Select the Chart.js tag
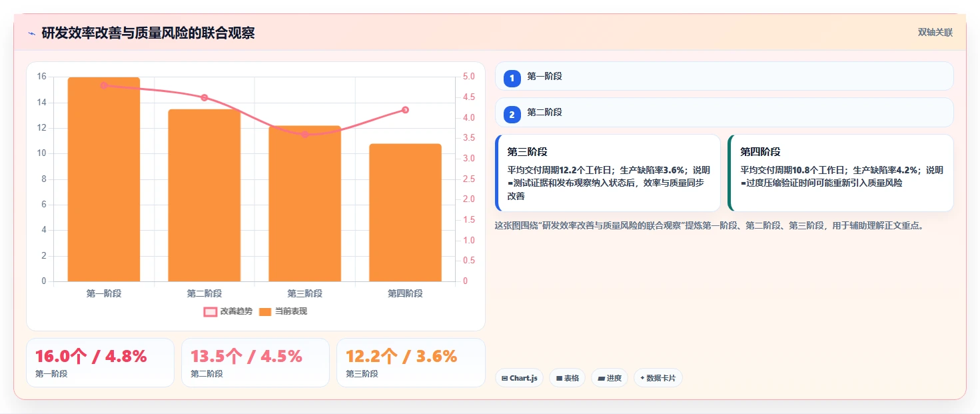 pyautogui.click(x=519, y=378)
